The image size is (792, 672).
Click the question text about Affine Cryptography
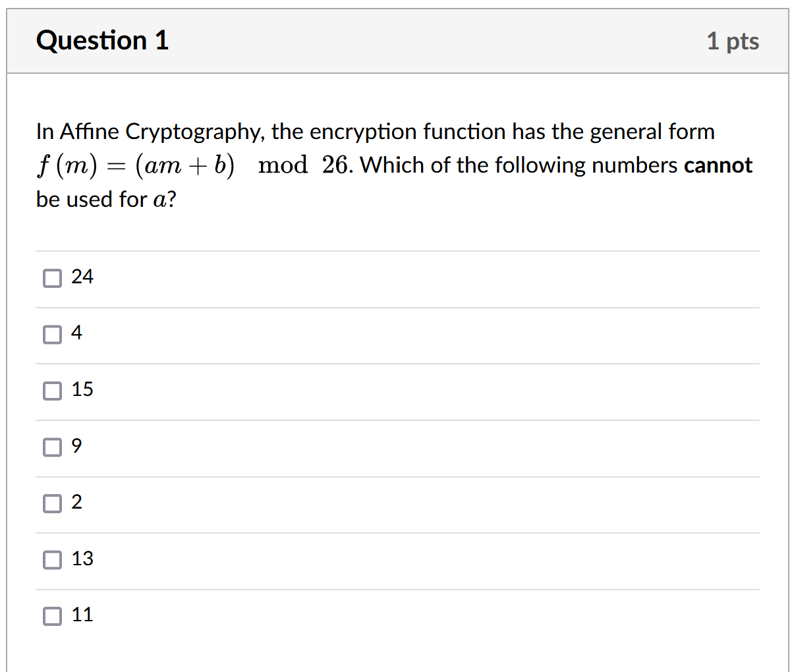374,131
